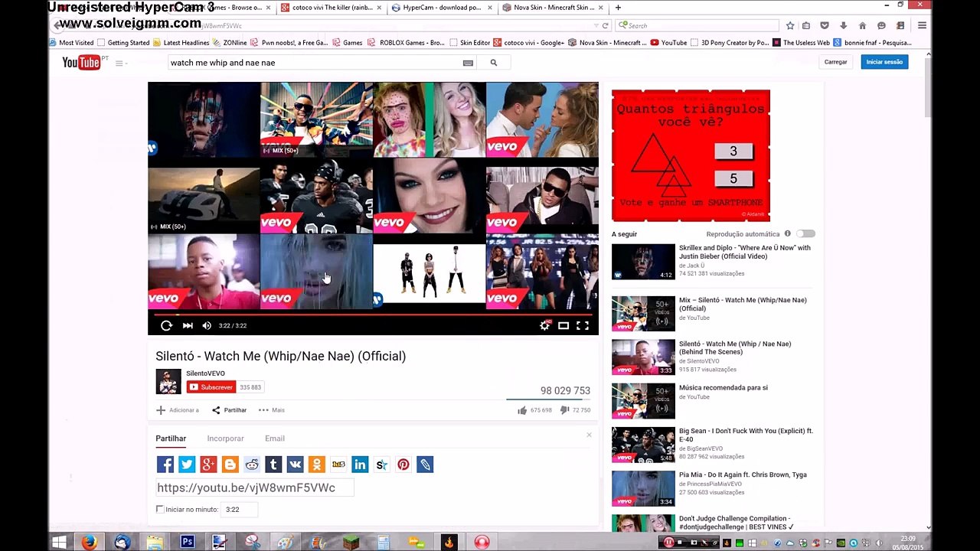Switch to the Email tab
The height and width of the screenshot is (551, 980).
tap(275, 439)
